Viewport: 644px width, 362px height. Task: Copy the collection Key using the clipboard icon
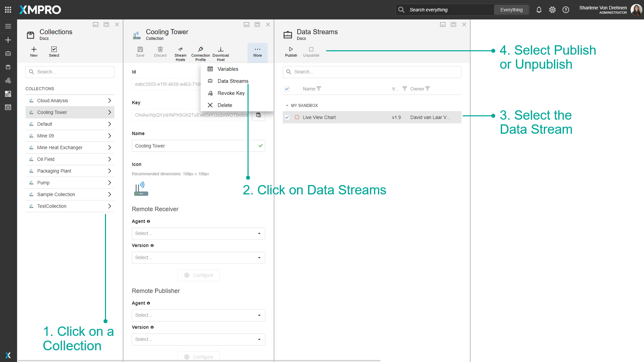258,115
